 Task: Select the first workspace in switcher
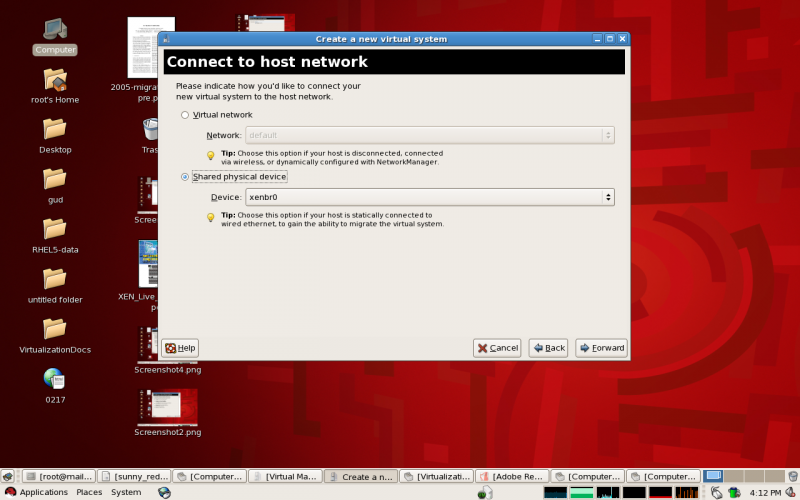coord(713,476)
